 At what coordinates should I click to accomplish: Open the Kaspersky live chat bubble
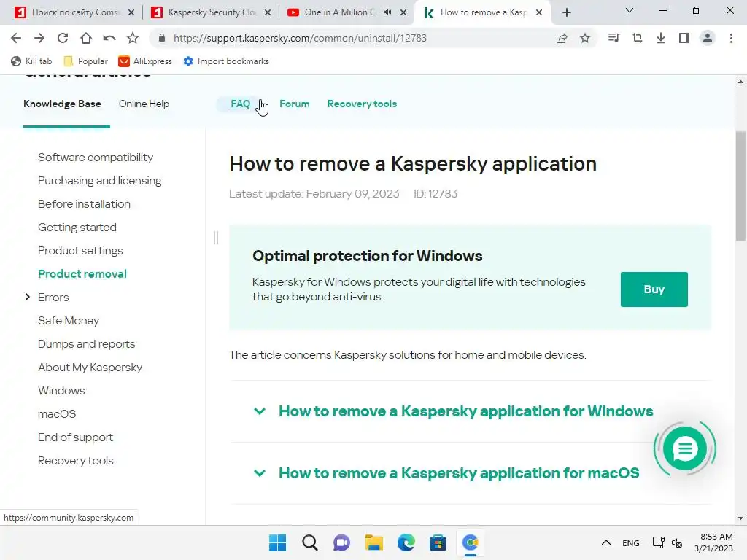point(684,448)
